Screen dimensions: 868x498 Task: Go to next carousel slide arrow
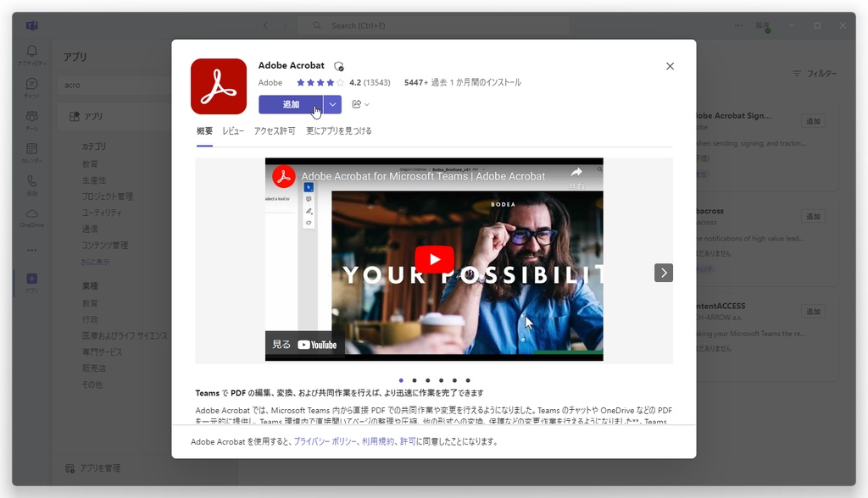664,273
